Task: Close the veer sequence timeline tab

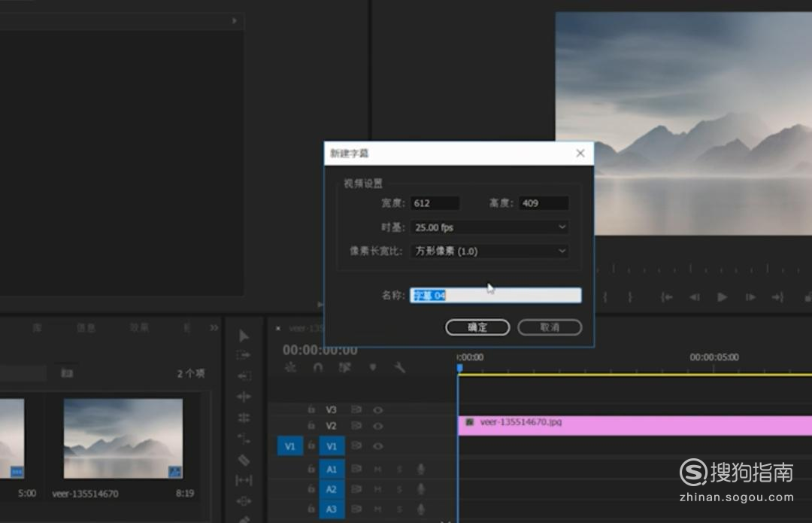Action: (278, 328)
